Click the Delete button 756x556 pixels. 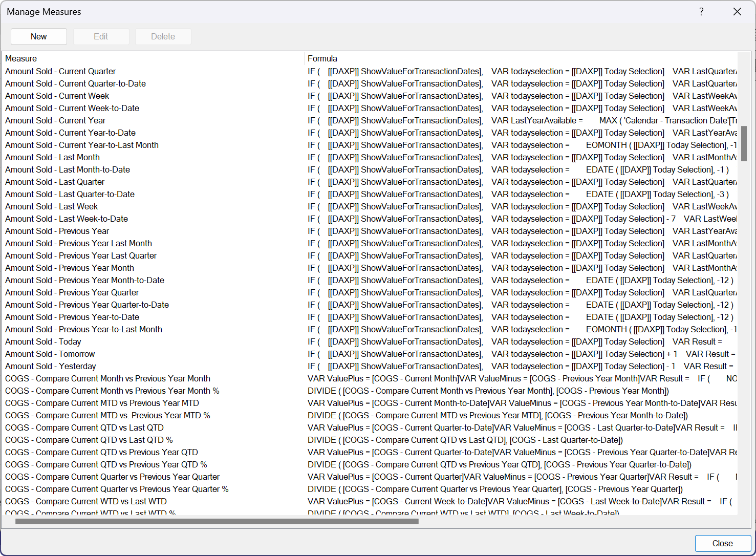(x=163, y=36)
